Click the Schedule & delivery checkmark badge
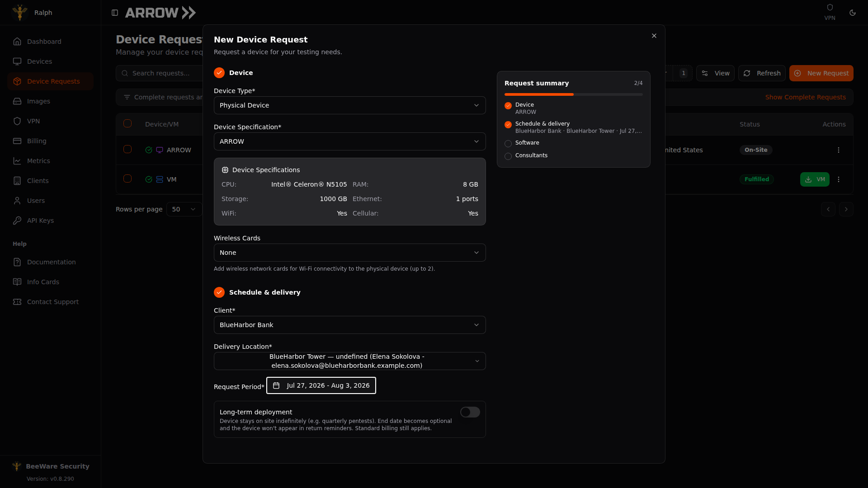Image resolution: width=868 pixels, height=488 pixels. (219, 292)
